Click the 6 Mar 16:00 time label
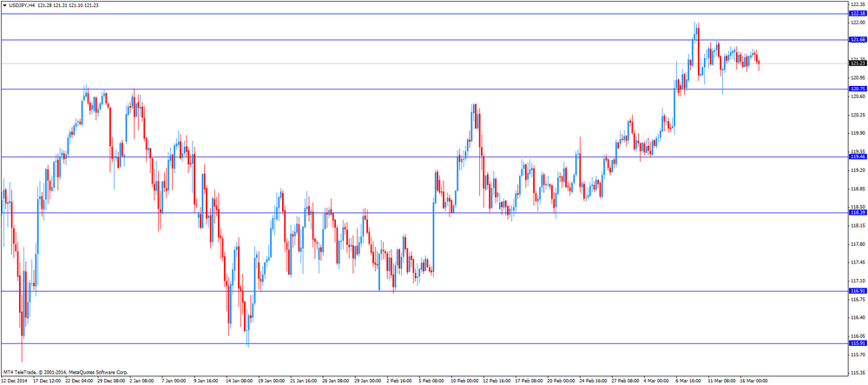Screen dimensions: 868x385 click(690, 382)
